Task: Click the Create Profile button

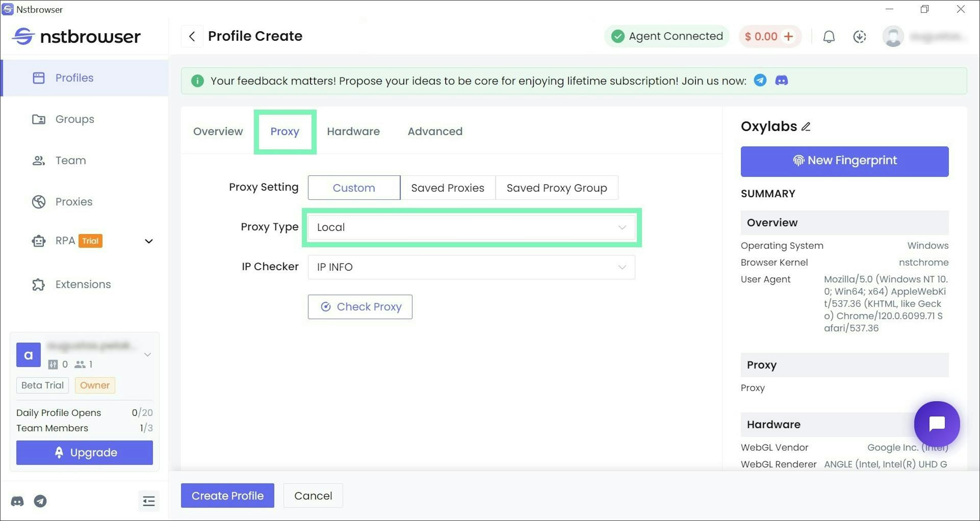Action: [227, 495]
